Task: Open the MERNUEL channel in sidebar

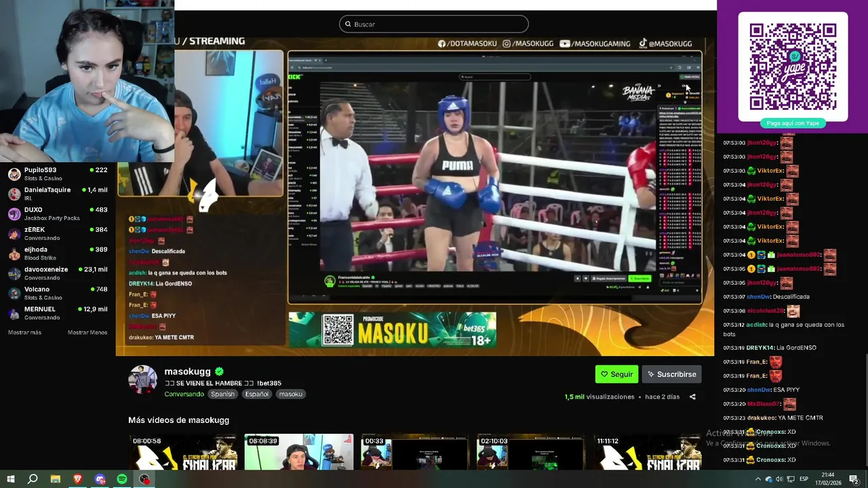Action: click(x=58, y=313)
